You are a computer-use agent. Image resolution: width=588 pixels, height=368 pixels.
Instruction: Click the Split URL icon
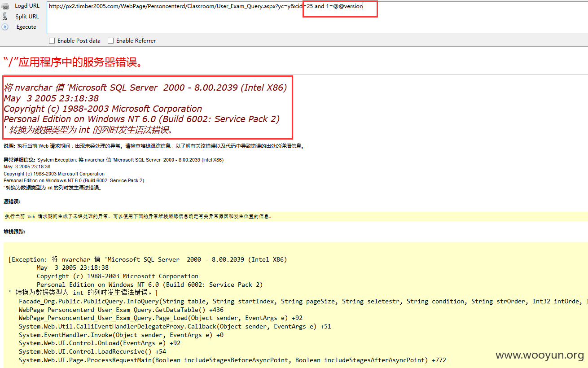pos(5,17)
